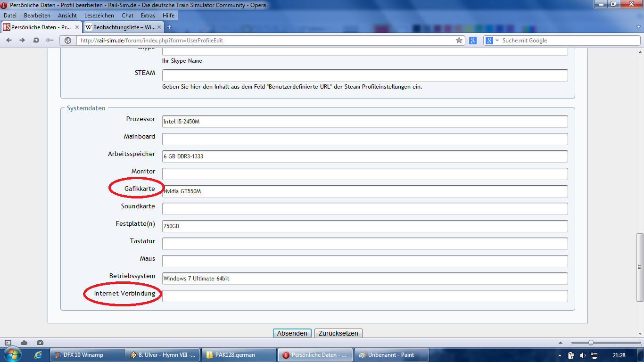This screenshot has height=362, width=644.
Task: Click the Skype name input field
Action: 365,51
